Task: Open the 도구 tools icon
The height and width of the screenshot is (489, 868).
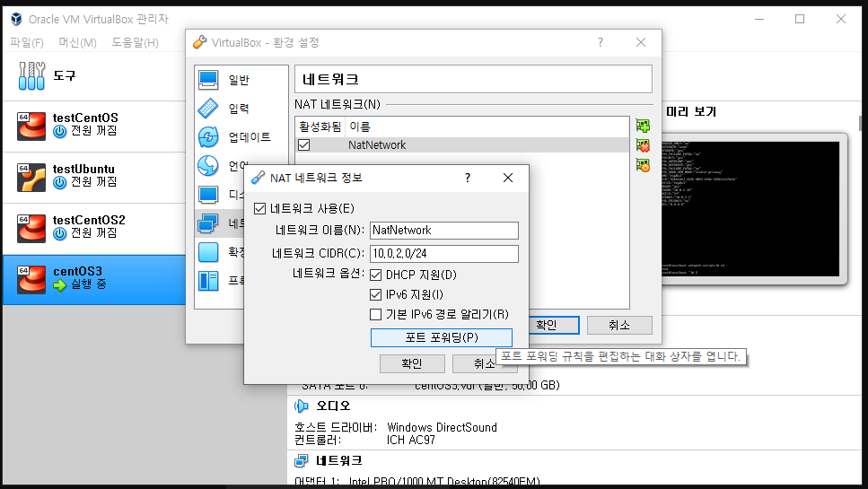Action: coord(31,75)
